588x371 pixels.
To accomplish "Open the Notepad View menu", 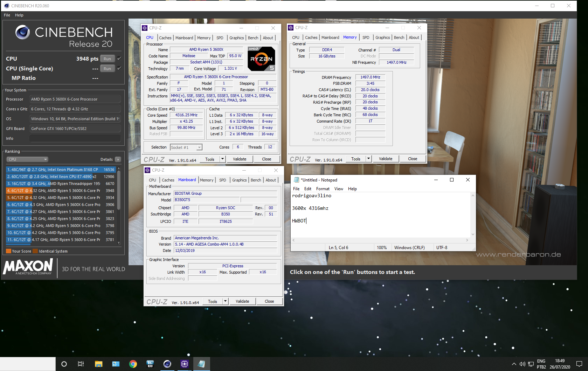I will 339,188.
